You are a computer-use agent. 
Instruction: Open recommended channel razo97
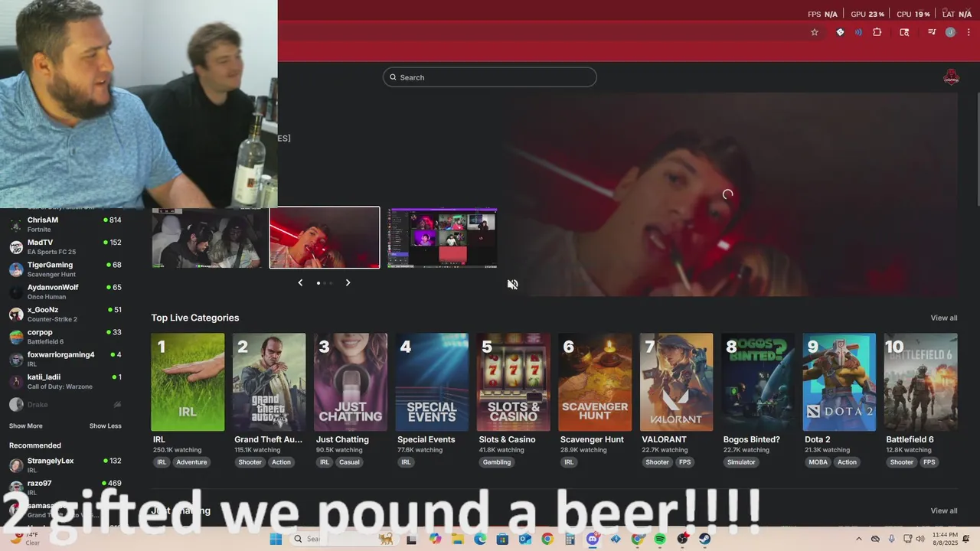[x=65, y=487]
